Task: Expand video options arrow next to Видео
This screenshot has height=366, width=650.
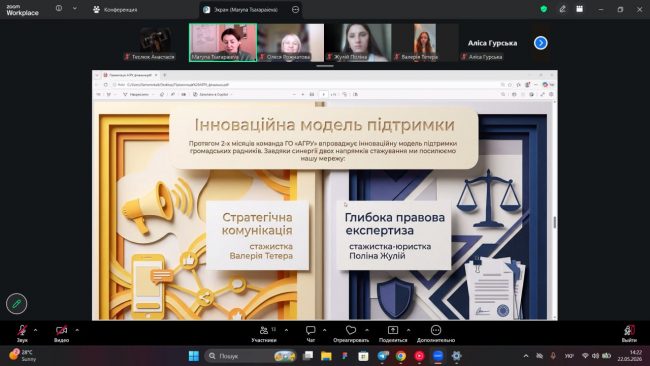Action: click(x=77, y=330)
